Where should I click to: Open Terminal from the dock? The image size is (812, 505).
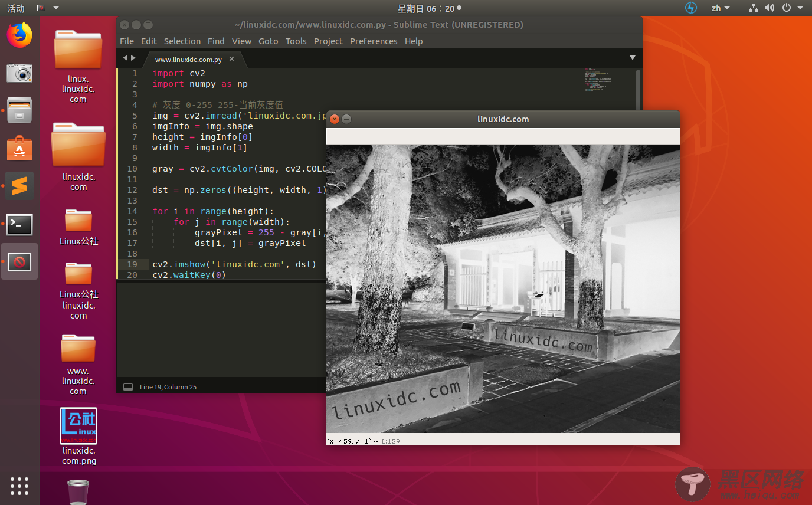click(19, 224)
